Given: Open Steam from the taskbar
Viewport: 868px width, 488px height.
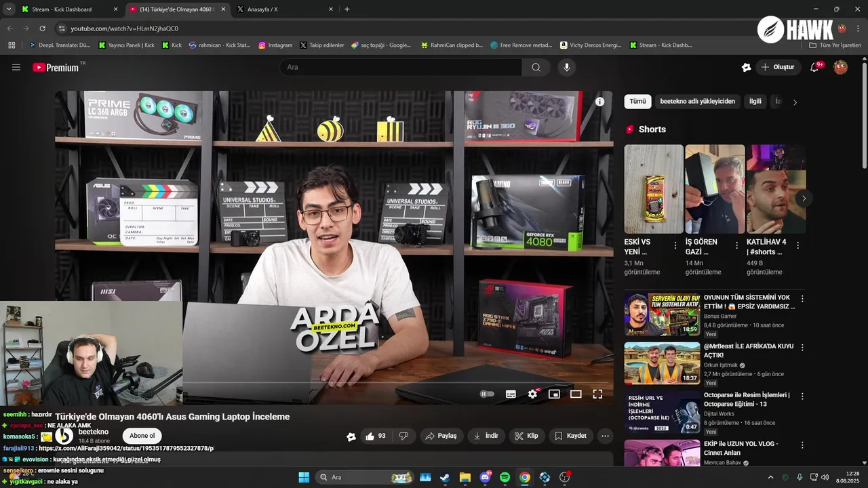Looking at the screenshot, I should tap(445, 477).
